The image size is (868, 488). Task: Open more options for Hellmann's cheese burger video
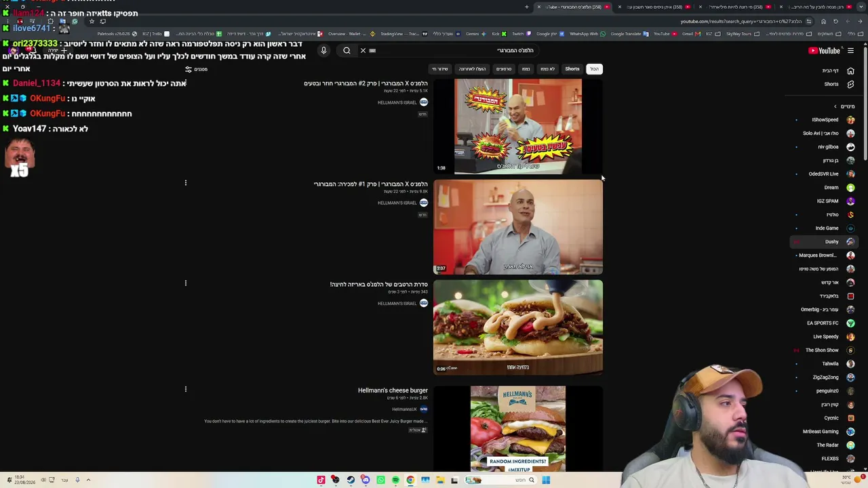(x=185, y=389)
